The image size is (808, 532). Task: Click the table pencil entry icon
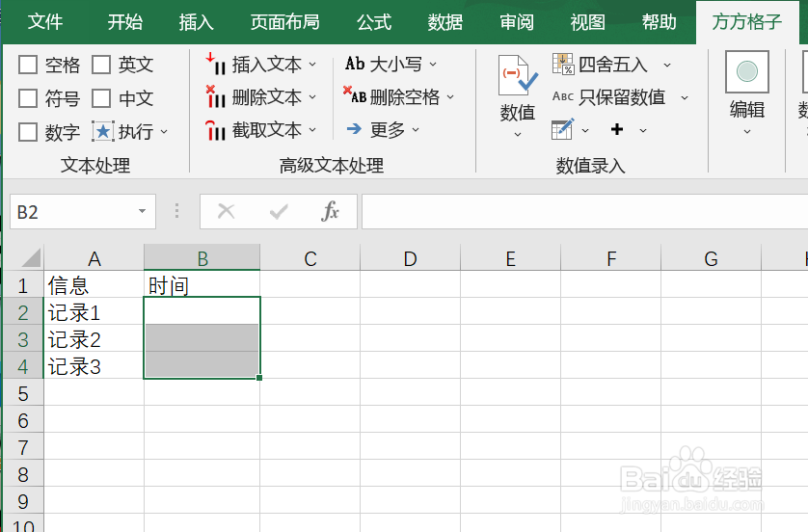(562, 129)
